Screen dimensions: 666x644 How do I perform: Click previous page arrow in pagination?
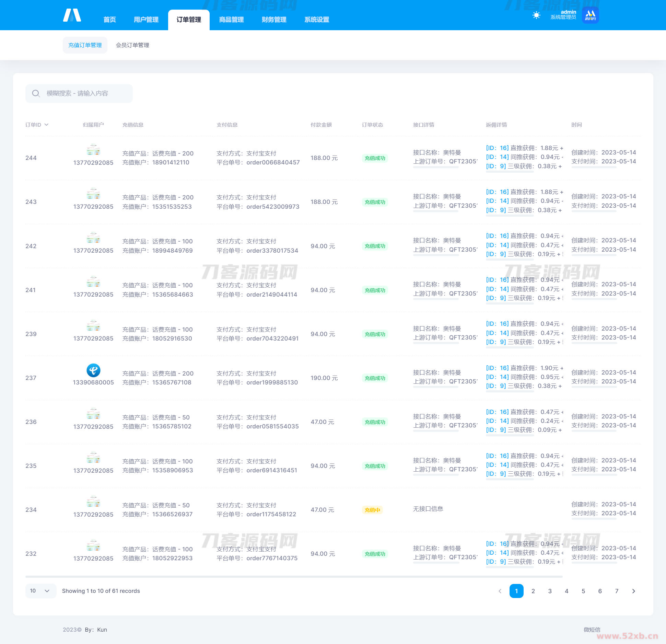(x=500, y=591)
